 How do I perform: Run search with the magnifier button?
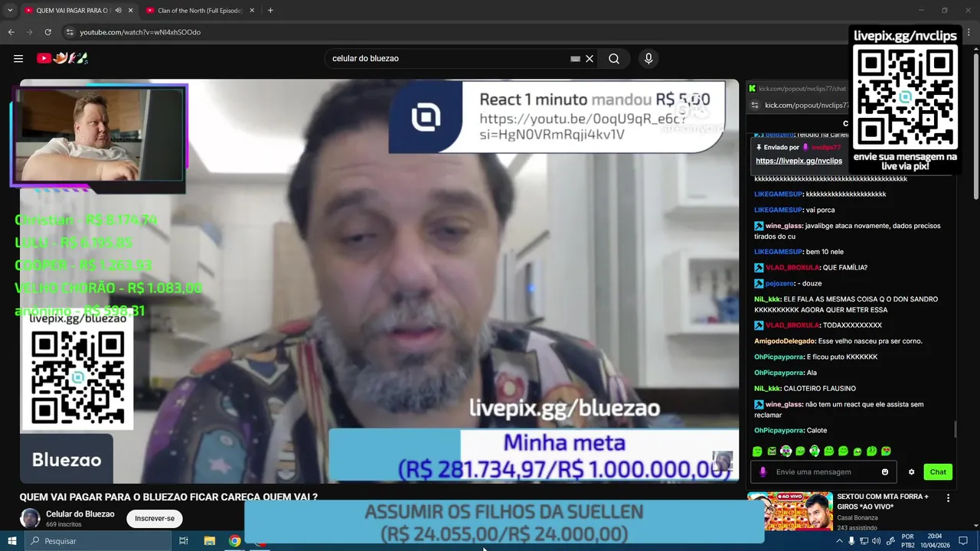tap(614, 58)
